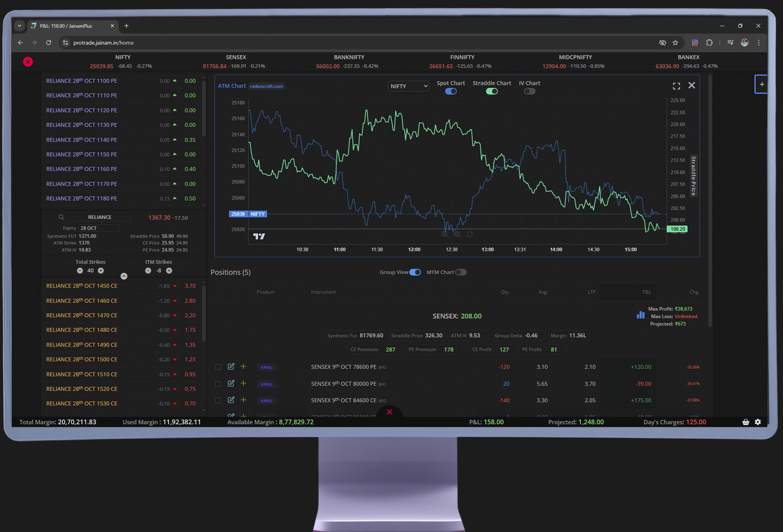Click edit icon for SENSEX 78600 PE position

(231, 367)
